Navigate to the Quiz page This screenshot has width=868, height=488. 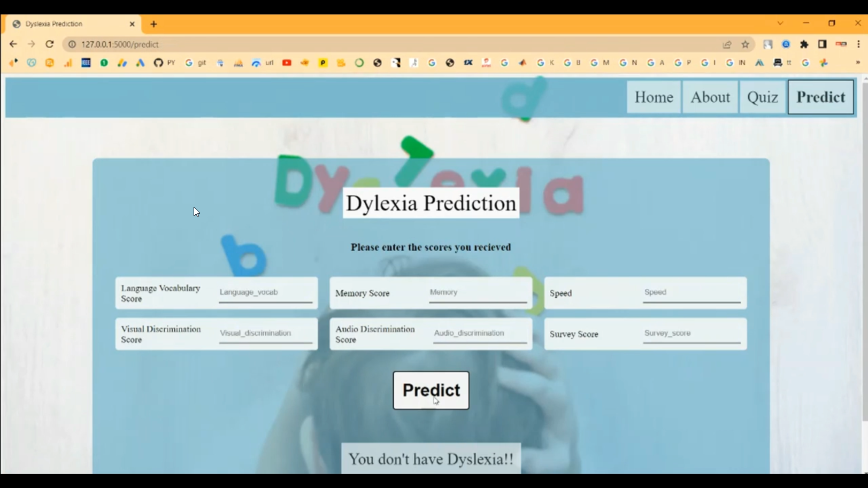(x=762, y=97)
